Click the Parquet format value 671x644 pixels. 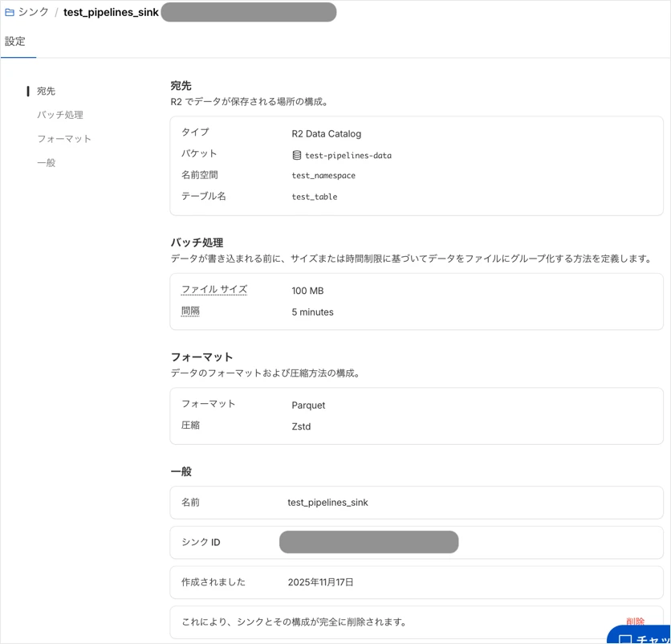point(308,405)
